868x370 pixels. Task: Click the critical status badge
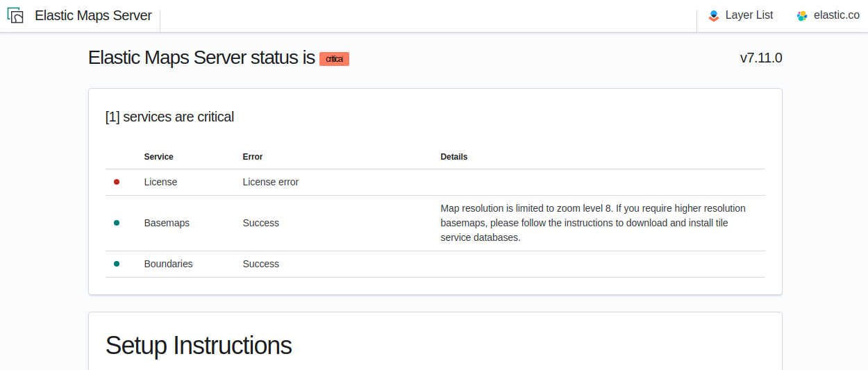tap(334, 59)
